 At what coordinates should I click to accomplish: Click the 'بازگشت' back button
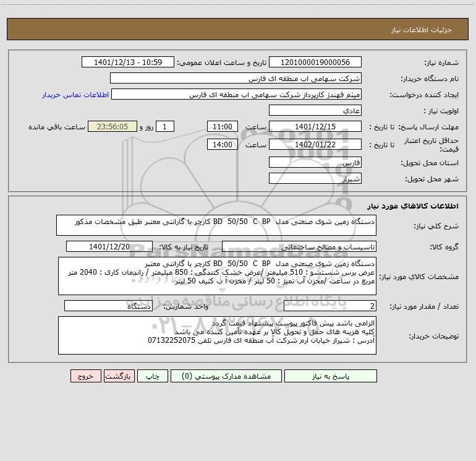(x=119, y=376)
